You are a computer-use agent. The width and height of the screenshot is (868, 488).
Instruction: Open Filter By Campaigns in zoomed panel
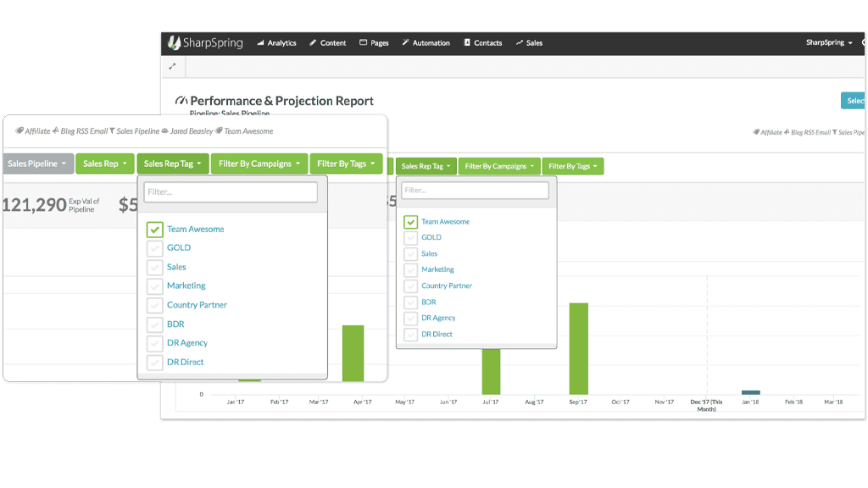click(x=259, y=164)
